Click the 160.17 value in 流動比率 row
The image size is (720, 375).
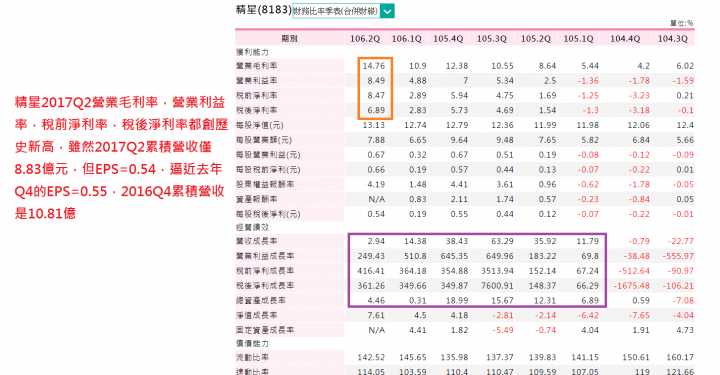tap(680, 357)
